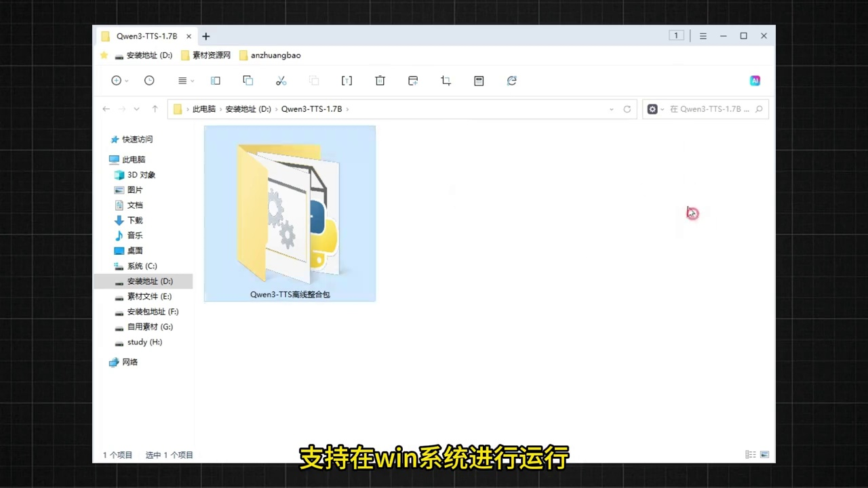Open the title bar hamburger menu
Image resolution: width=868 pixels, height=488 pixels.
coord(703,36)
